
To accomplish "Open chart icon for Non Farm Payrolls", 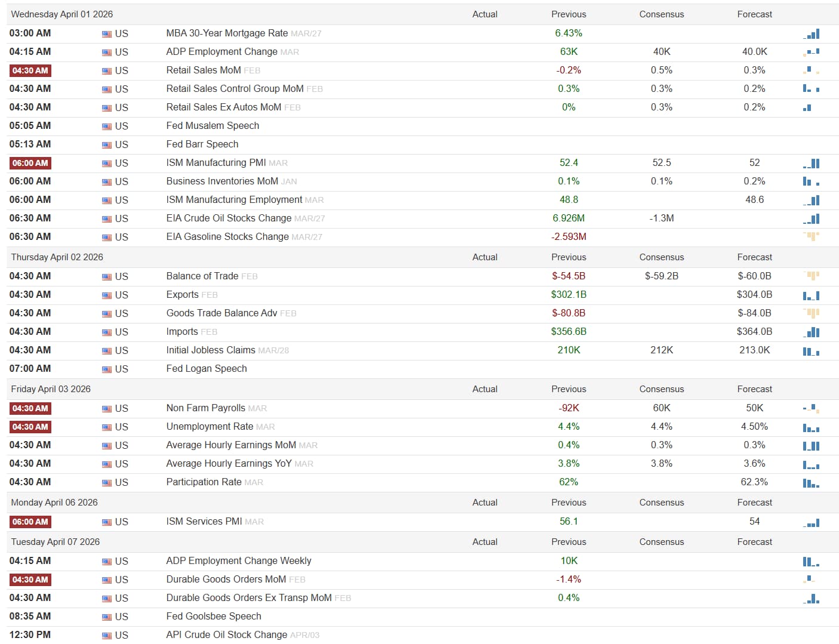I will [x=812, y=408].
